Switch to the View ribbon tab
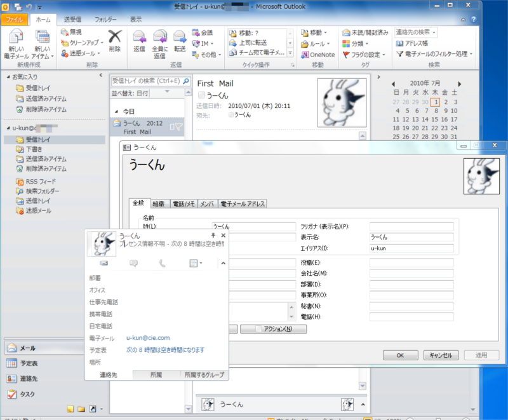Viewport: 508px width, 420px height. (x=136, y=20)
